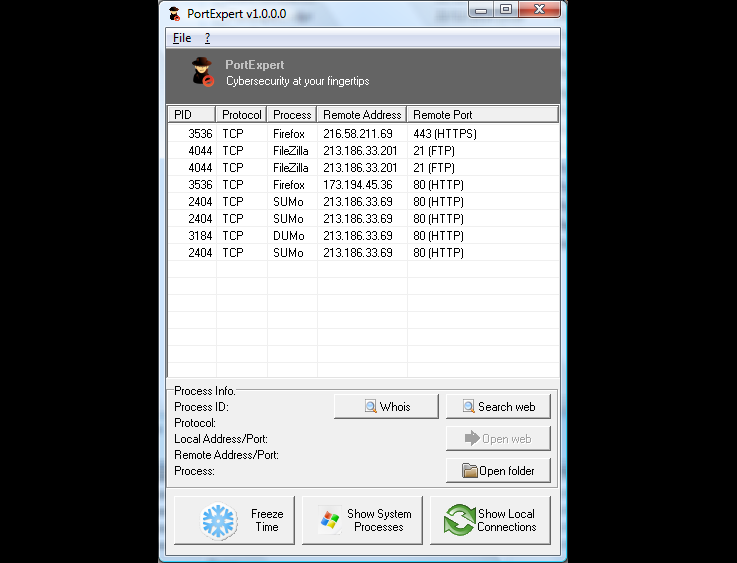Viewport: 737px width, 563px height.
Task: Click the arrow icon on Open web button
Action: pos(472,438)
